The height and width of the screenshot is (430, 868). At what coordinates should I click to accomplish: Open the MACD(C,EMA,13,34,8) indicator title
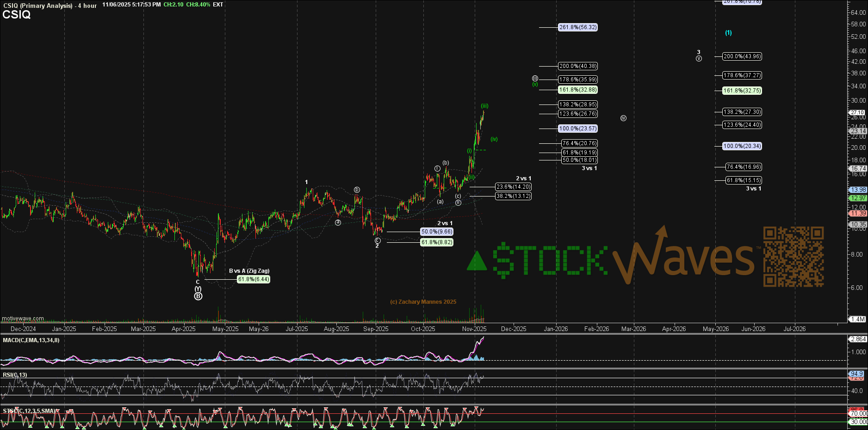(31, 340)
